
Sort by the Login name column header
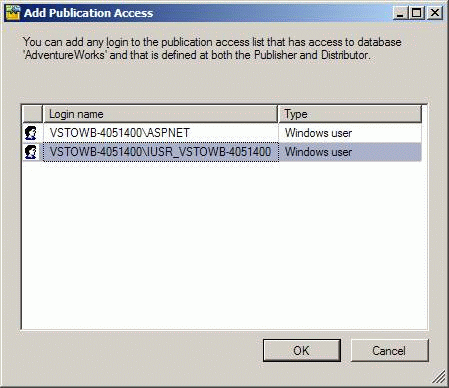click(160, 114)
